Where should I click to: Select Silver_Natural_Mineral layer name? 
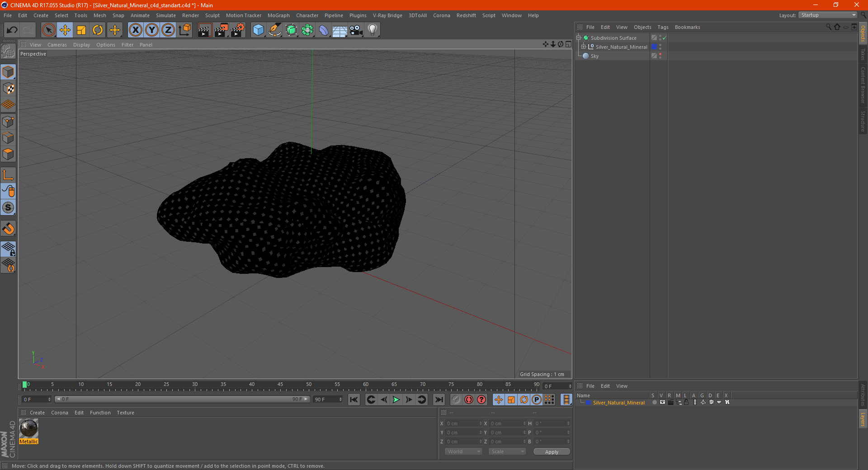click(619, 403)
